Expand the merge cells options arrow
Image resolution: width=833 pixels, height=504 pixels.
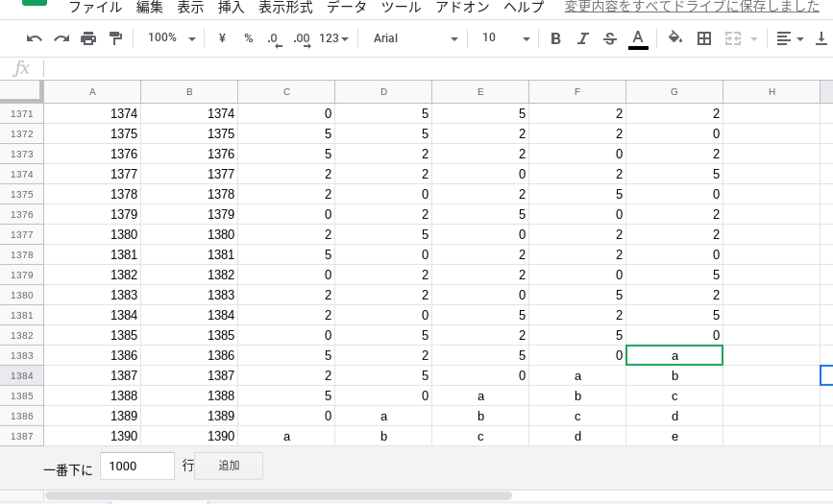click(x=753, y=38)
